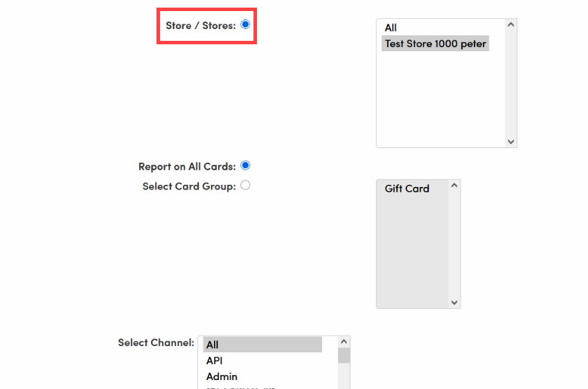Viewport: 588px width, 389px height.
Task: Select 'All' in the stores list
Action: coord(391,28)
